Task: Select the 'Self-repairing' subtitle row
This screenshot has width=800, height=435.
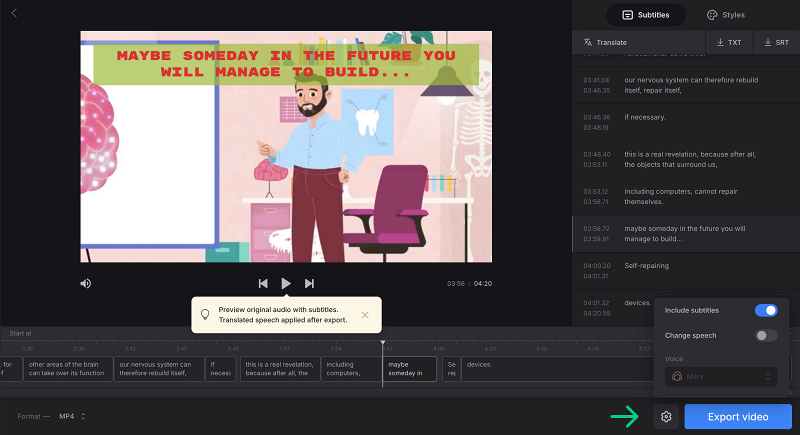Action: pyautogui.click(x=686, y=271)
